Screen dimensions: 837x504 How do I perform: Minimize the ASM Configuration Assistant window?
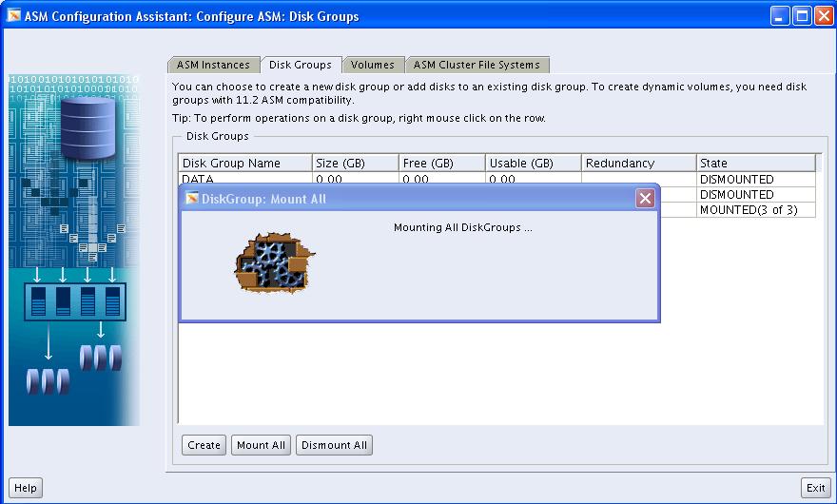pos(780,15)
